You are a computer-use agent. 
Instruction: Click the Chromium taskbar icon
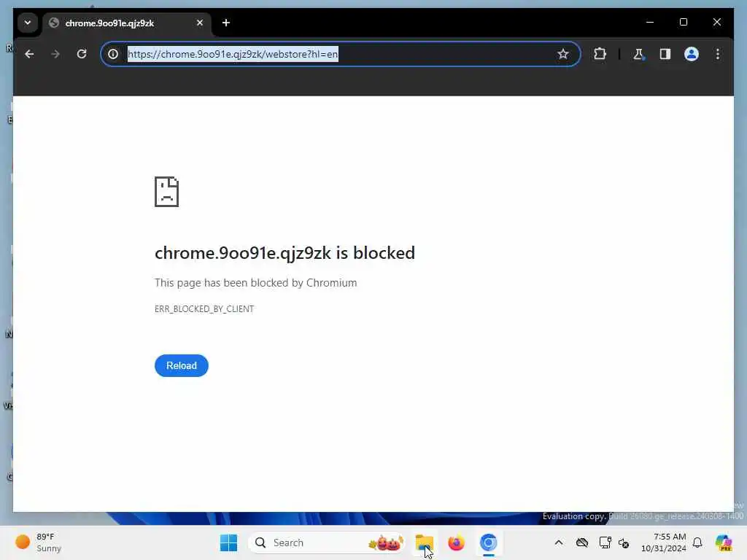(x=488, y=542)
